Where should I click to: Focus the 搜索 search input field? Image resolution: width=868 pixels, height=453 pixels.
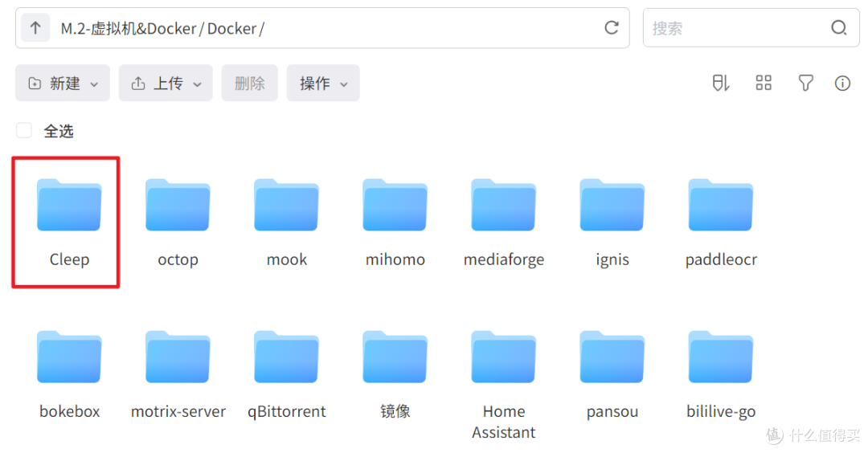click(x=751, y=27)
